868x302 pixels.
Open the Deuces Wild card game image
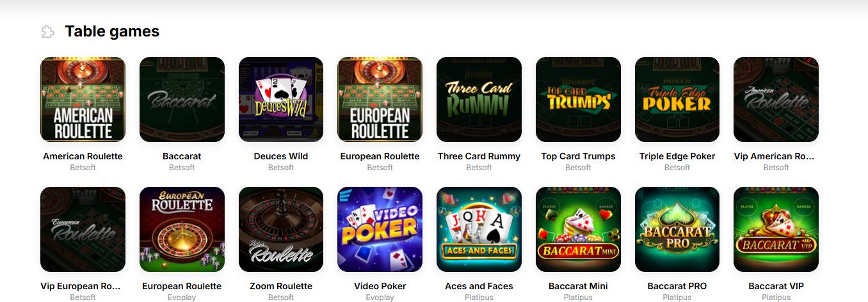pos(281,99)
